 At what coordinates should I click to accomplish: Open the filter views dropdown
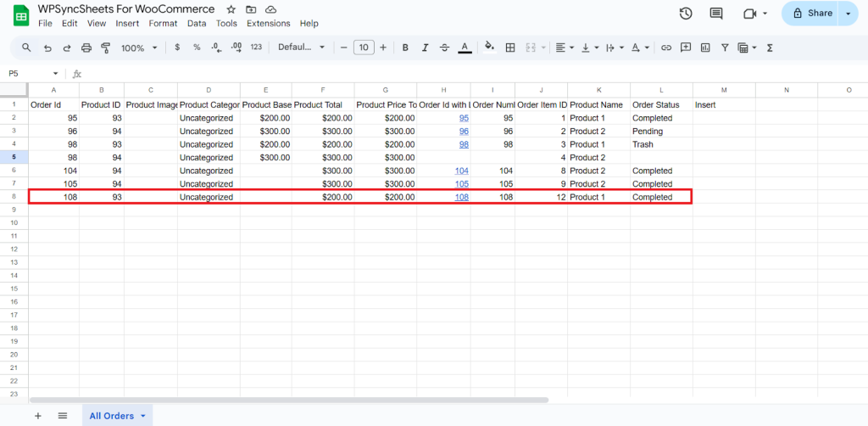[x=748, y=48]
